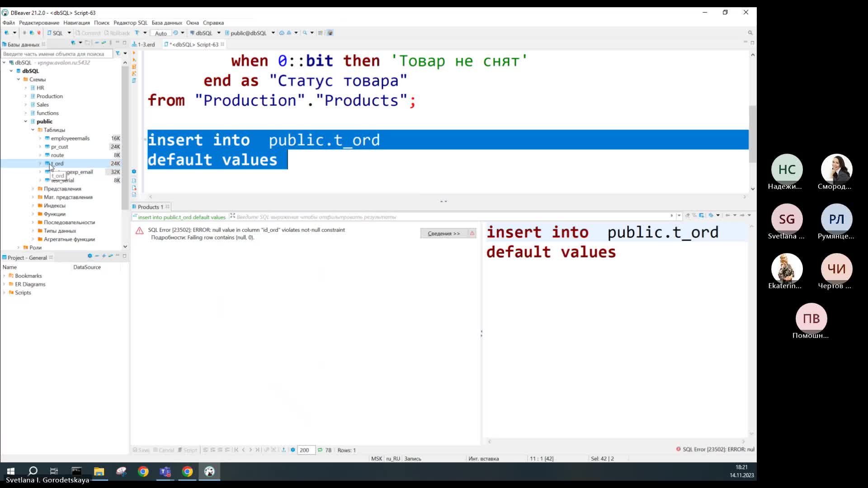Open Microsoft Teams in taskbar
Viewport: 868px width, 488px height.
(x=165, y=472)
